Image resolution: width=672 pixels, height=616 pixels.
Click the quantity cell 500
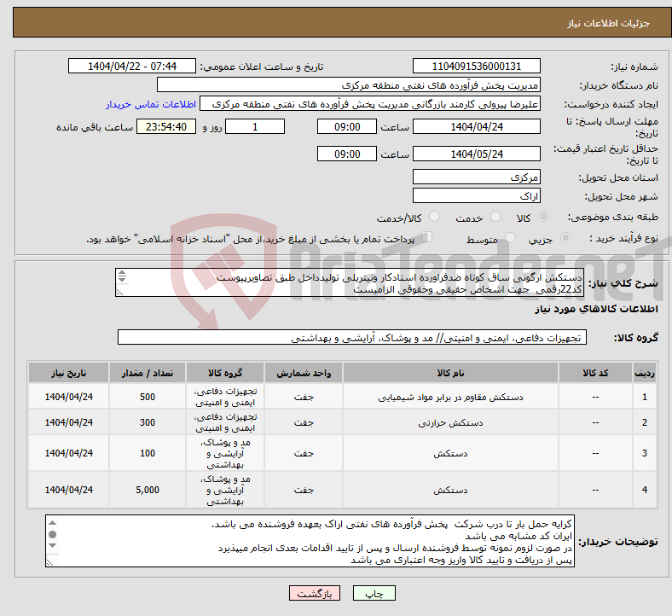pos(148,397)
